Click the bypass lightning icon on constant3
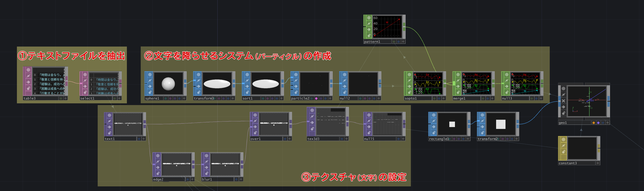 564,146
